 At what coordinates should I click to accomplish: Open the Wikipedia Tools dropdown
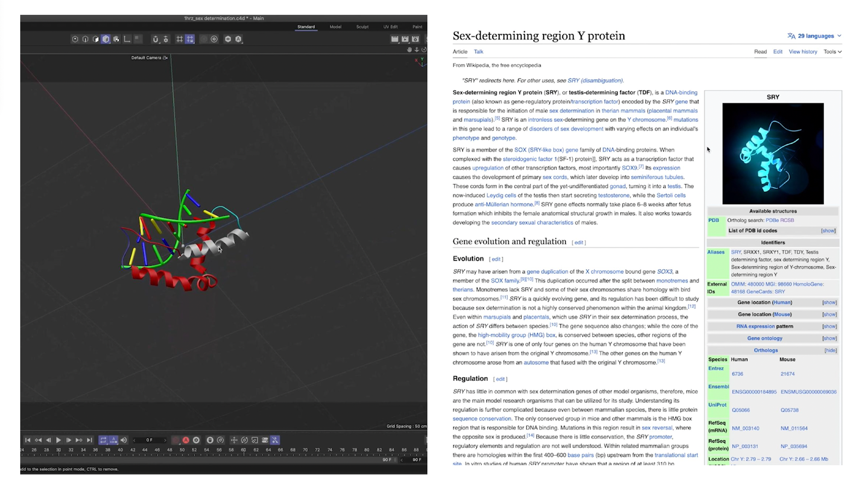tap(832, 52)
